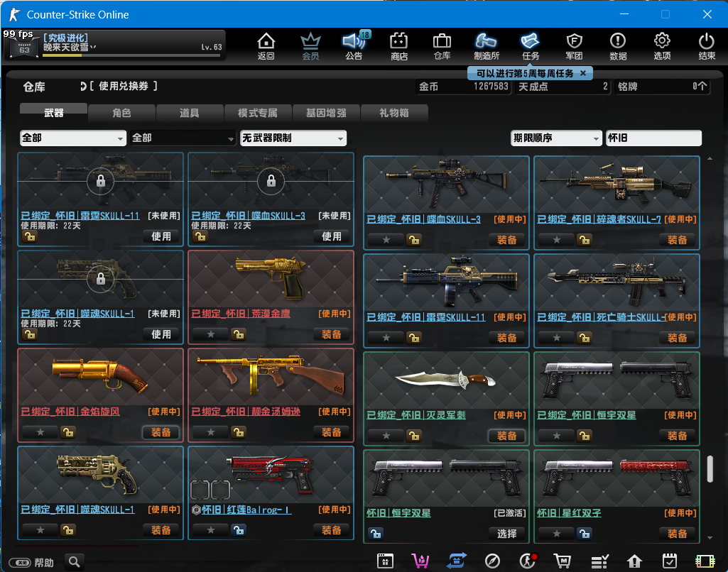Toggle the blue lock on 星红双子
The height and width of the screenshot is (572, 728).
(x=585, y=534)
